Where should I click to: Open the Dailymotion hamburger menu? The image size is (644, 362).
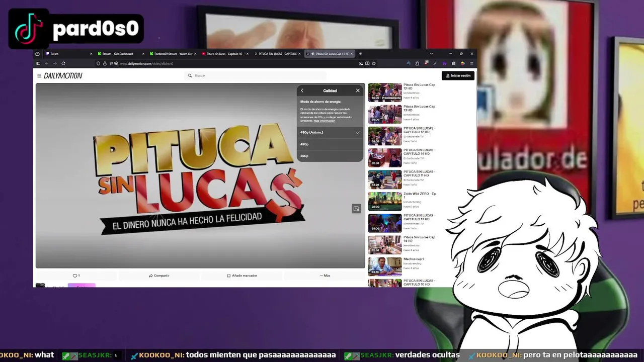pos(39,76)
